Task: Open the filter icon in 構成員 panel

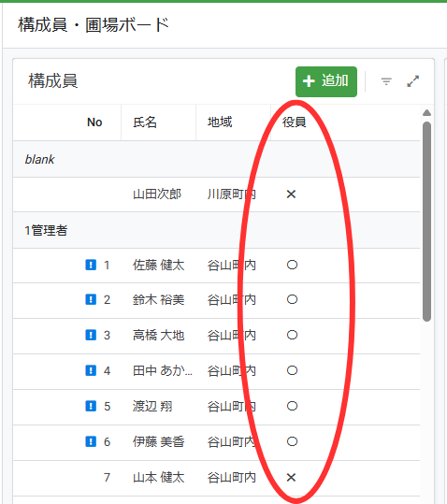Action: click(386, 81)
